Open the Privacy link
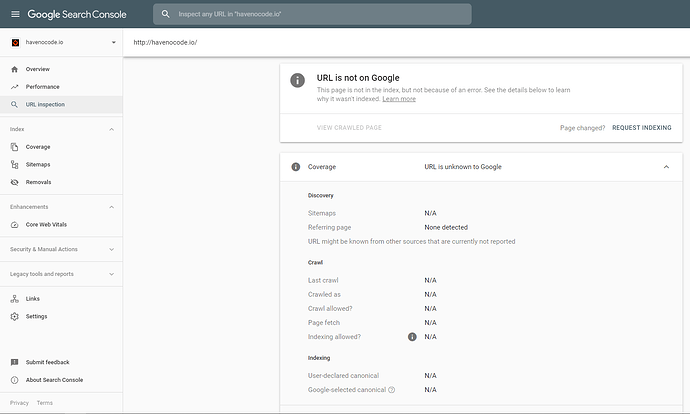 pyautogui.click(x=19, y=403)
